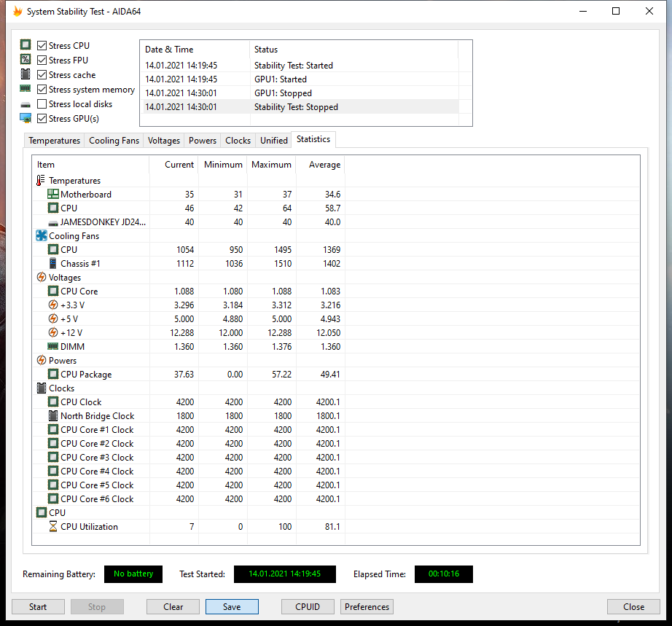This screenshot has height=626, width=672.
Task: Click the Elapsed Time 00:10:16 display
Action: tap(444, 574)
